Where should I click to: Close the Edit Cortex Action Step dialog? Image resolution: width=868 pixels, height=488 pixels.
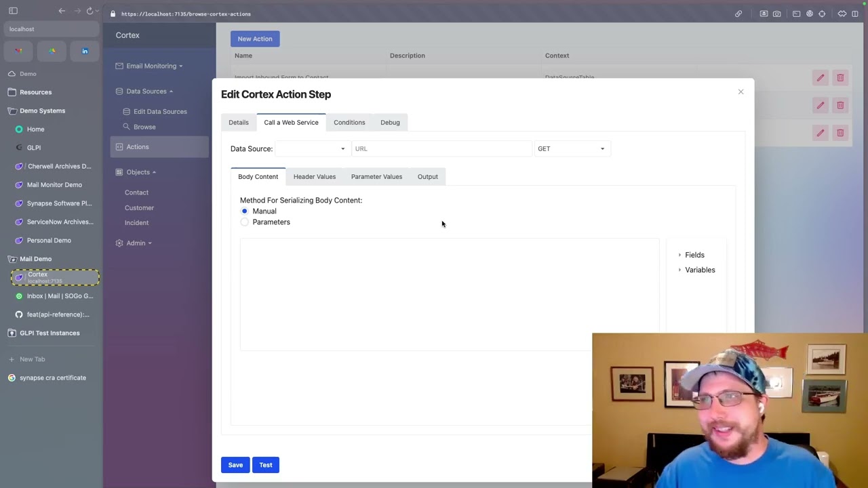(x=741, y=91)
